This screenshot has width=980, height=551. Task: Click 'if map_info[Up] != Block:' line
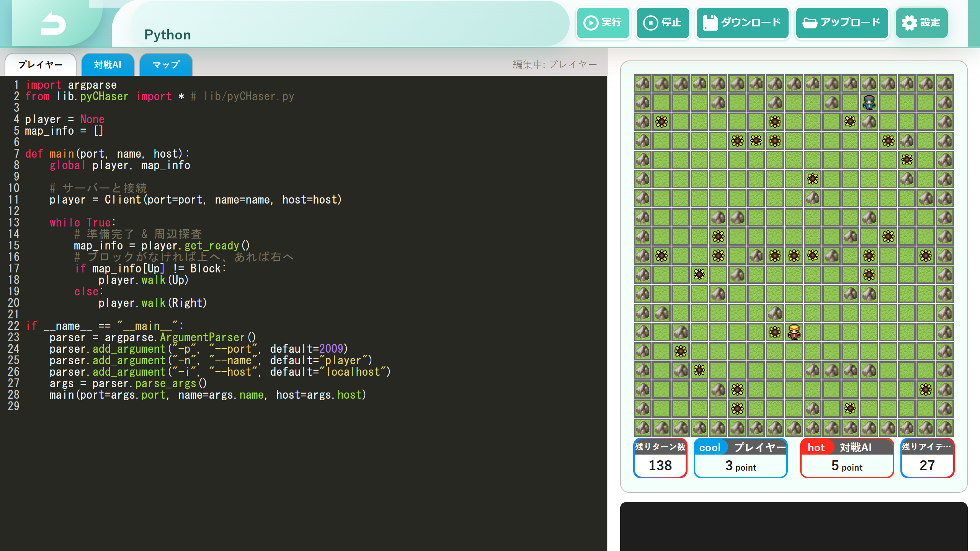point(150,268)
